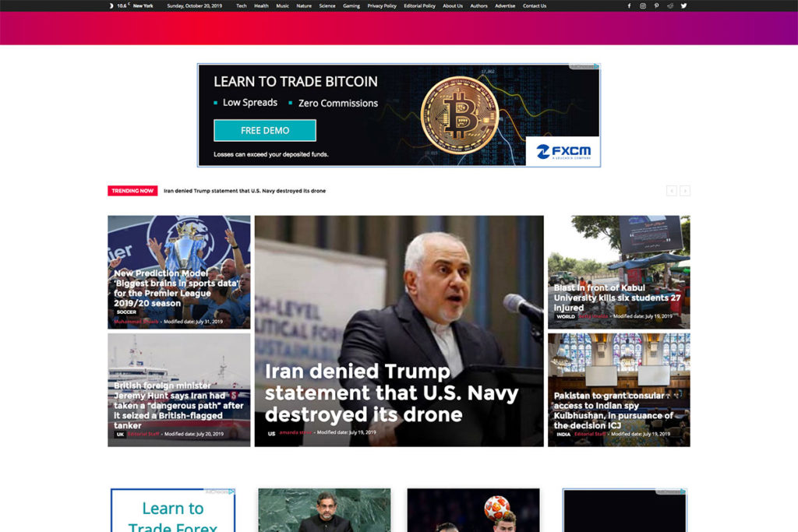Select Gaming from the top menu
Image resolution: width=798 pixels, height=532 pixels.
351,5
